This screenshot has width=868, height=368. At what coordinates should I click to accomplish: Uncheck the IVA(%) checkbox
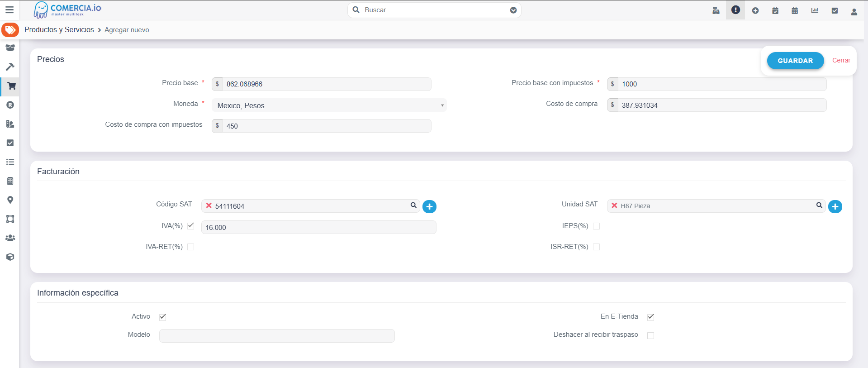point(191,225)
